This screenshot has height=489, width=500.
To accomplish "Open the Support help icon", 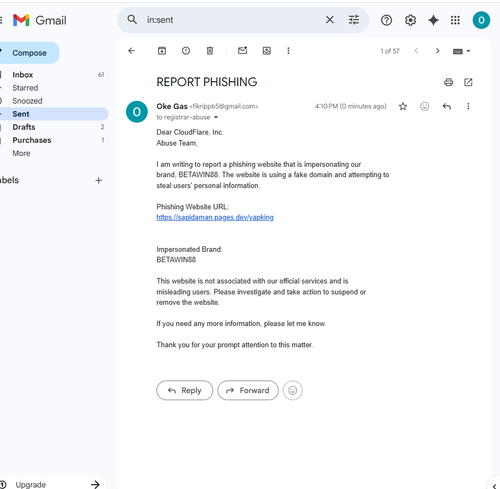I will 386,20.
